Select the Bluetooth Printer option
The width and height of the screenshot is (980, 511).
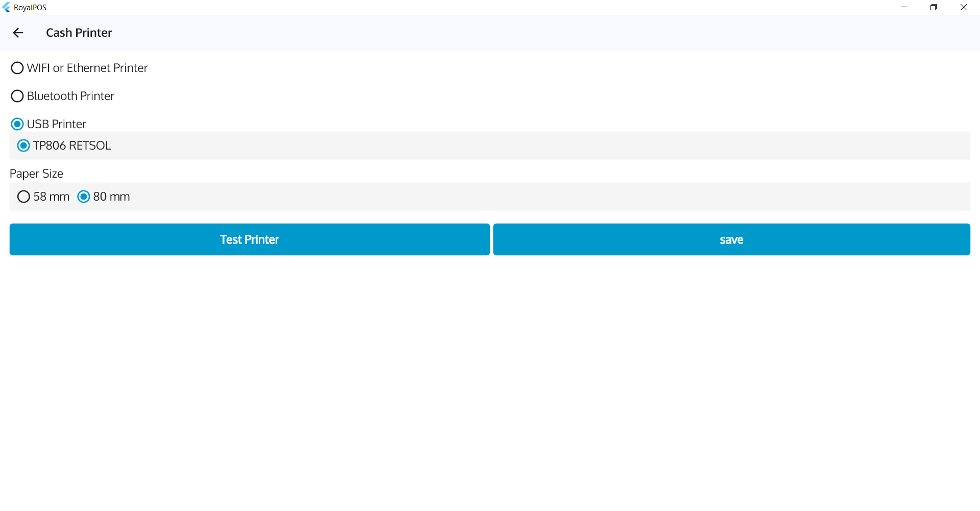pos(17,95)
